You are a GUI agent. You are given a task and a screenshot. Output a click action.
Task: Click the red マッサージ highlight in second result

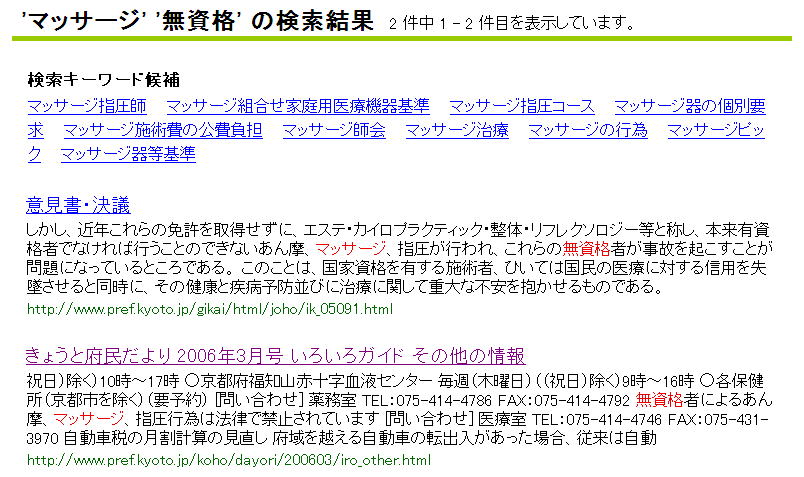pyautogui.click(x=88, y=419)
